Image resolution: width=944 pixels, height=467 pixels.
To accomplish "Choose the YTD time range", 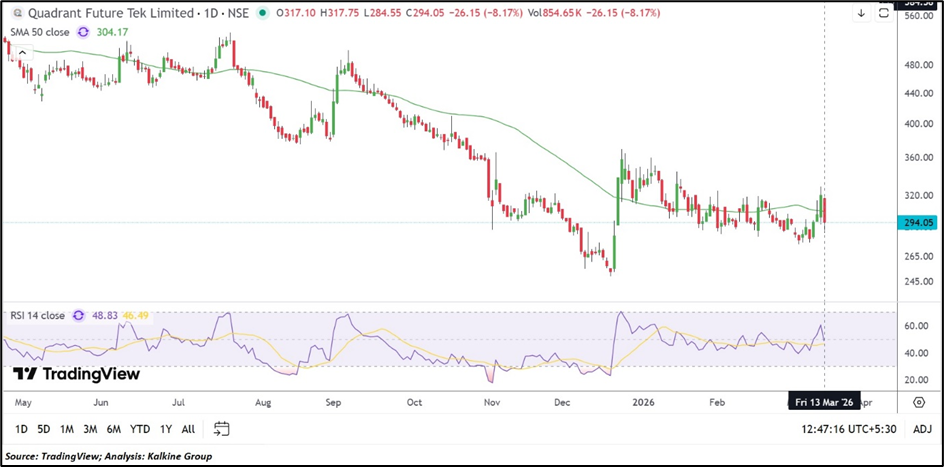I will [x=140, y=429].
